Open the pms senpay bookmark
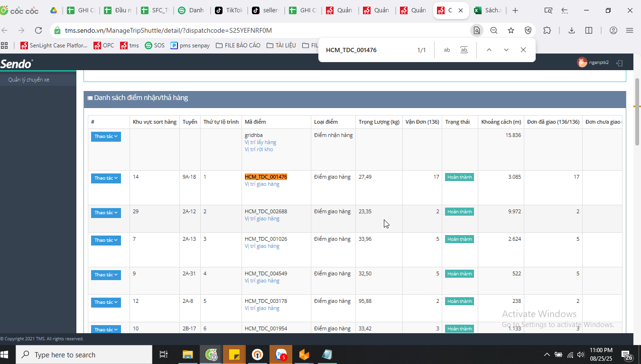The image size is (641, 364). click(190, 45)
